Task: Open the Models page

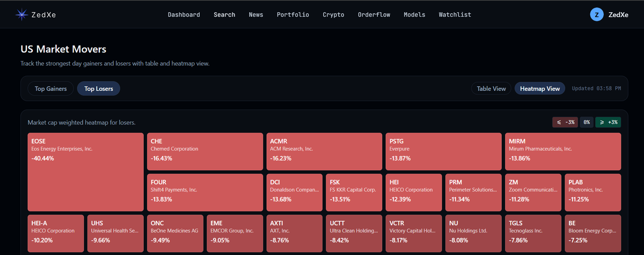Action: tap(414, 15)
